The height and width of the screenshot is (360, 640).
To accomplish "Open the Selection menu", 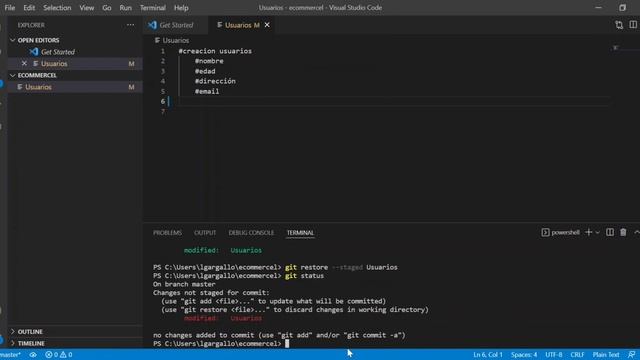I will point(57,8).
